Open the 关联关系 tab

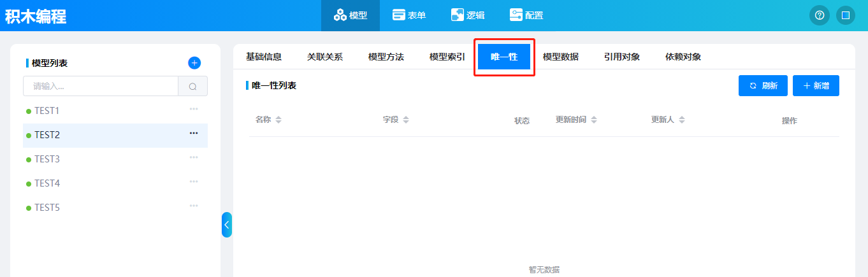[325, 57]
